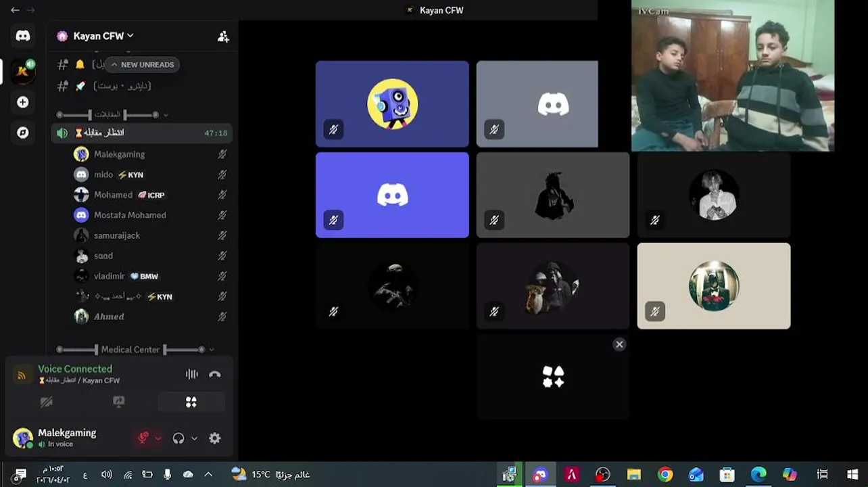868x487 pixels.
Task: Add a server with the plus icon
Action: pyautogui.click(x=23, y=102)
